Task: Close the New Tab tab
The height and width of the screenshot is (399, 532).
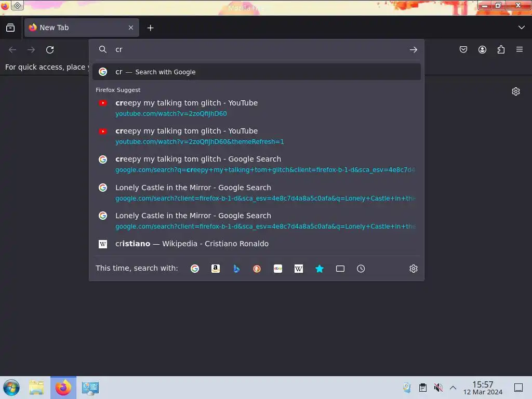Action: (x=131, y=28)
